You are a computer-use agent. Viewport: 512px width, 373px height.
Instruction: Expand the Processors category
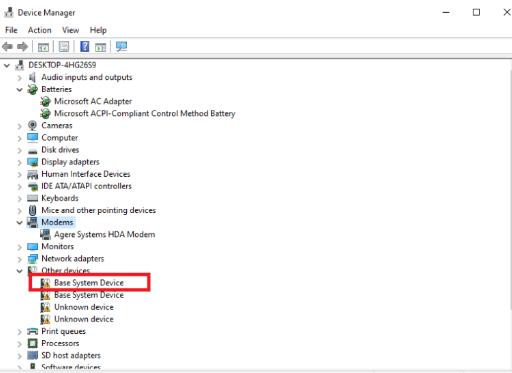coord(19,344)
